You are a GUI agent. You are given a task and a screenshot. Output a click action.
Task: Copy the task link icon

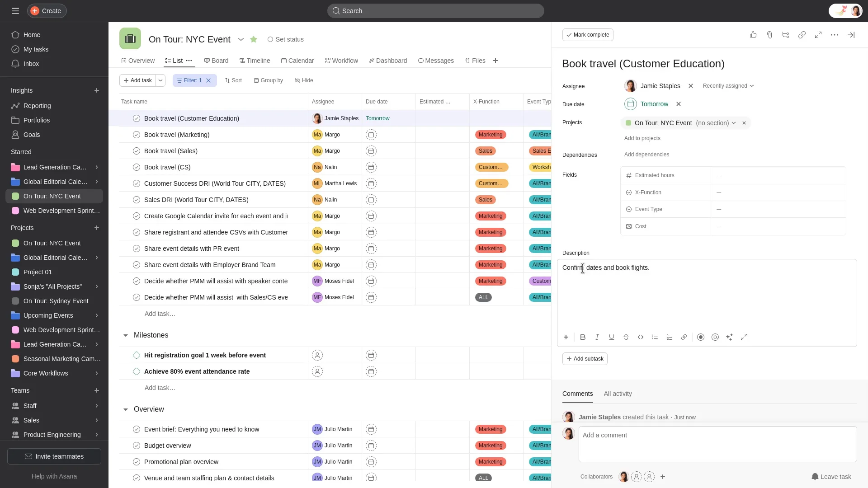coord(802,34)
